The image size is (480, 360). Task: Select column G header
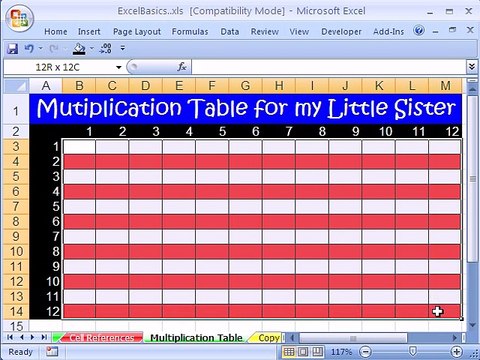coord(245,86)
